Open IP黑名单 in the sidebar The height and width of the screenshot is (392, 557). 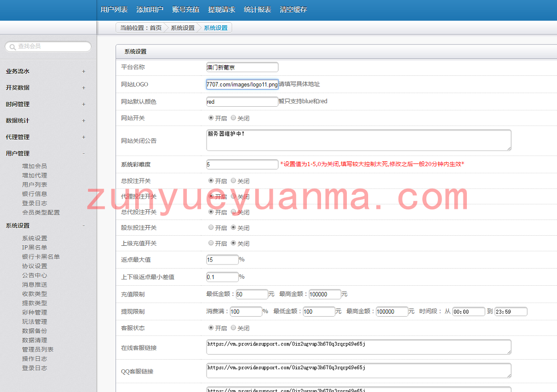34,247
